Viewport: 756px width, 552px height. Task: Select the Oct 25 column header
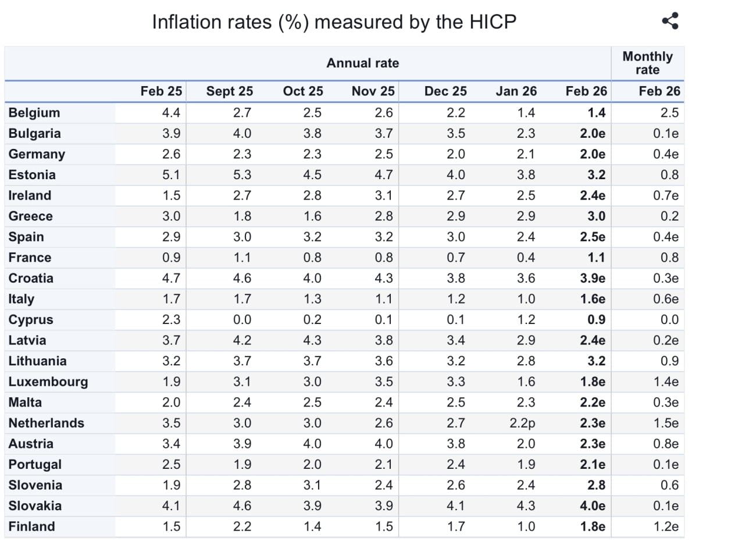[x=303, y=91]
